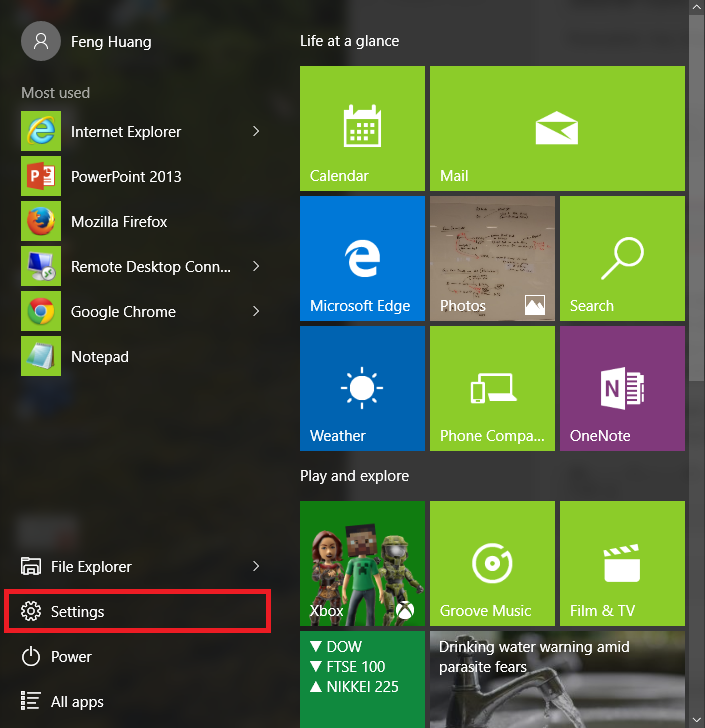705x728 pixels.
Task: Open Settings from the Start menu
Action: point(78,612)
